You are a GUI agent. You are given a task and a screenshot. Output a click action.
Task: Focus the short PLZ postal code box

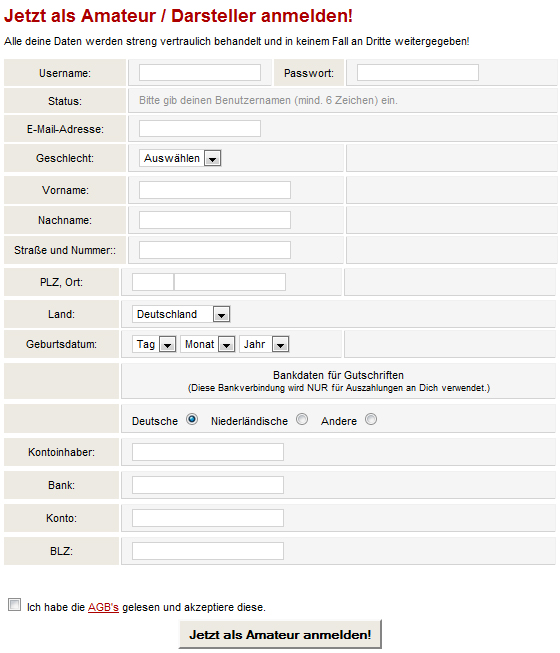click(x=153, y=282)
